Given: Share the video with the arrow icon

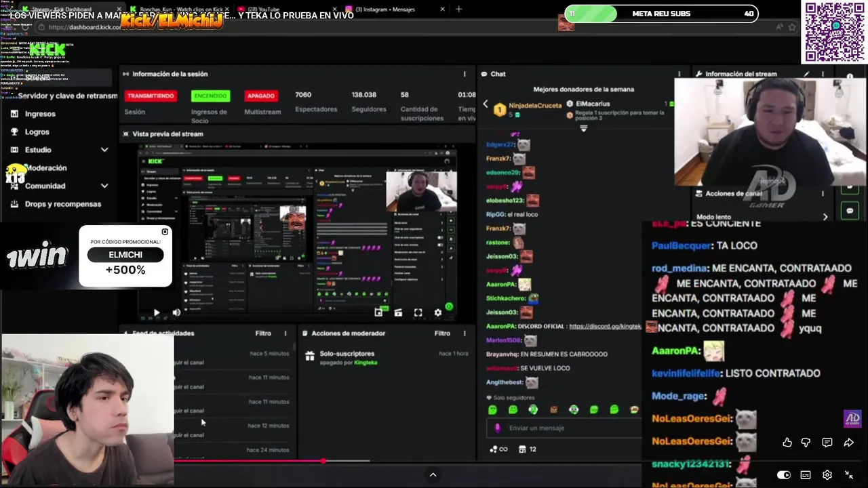Looking at the screenshot, I should [848, 443].
